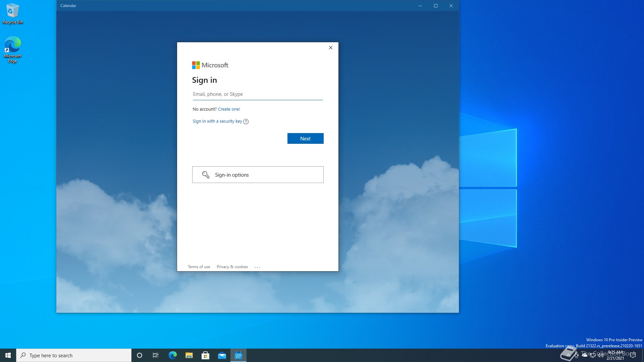Open the security key help question-mark icon
The width and height of the screenshot is (644, 362).
pos(246,121)
